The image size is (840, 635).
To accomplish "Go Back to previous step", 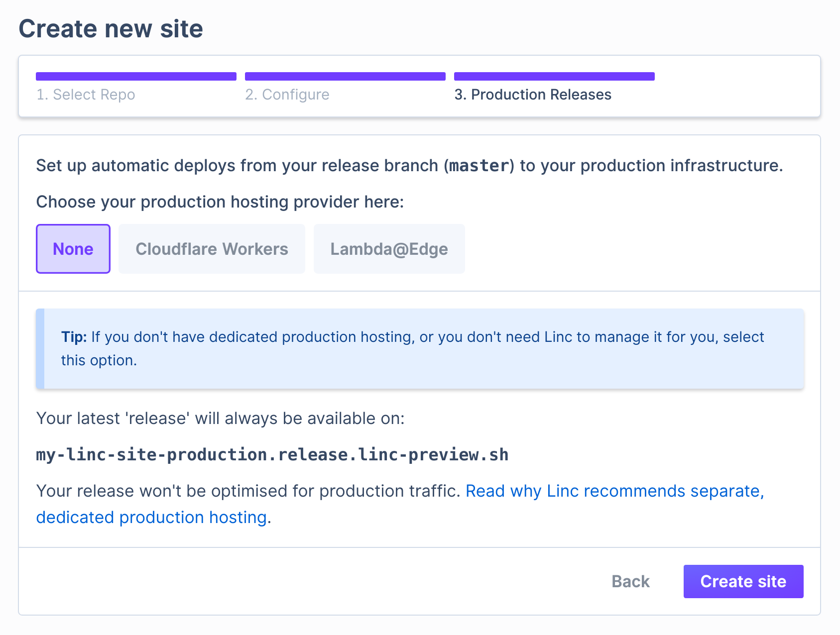I will tap(630, 581).
